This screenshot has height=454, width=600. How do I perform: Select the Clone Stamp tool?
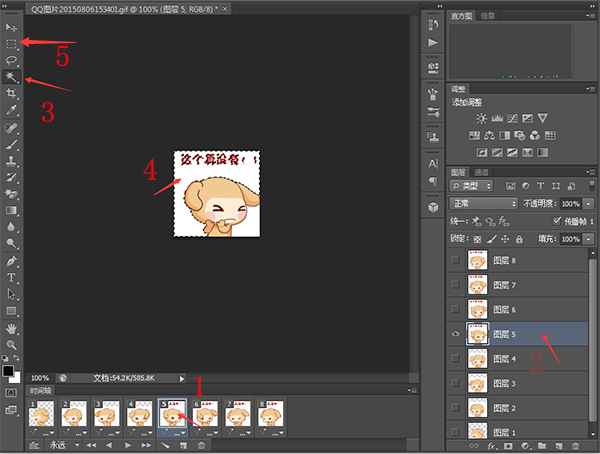(11, 161)
